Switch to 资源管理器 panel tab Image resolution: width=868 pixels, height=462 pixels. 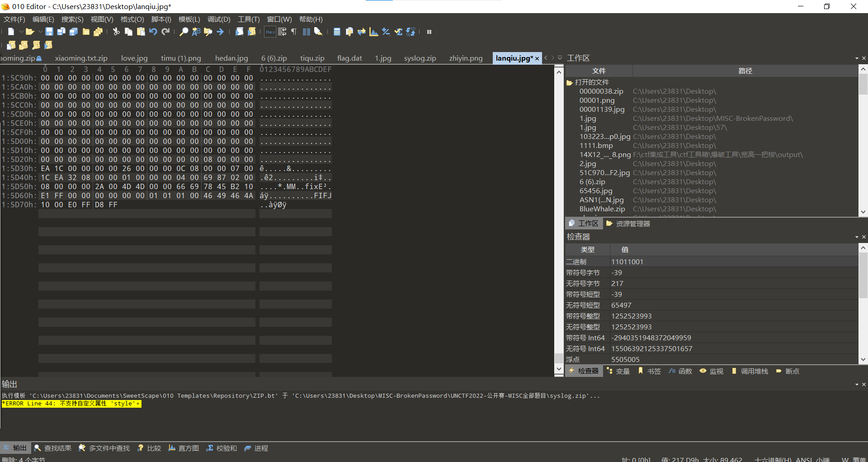[628, 224]
